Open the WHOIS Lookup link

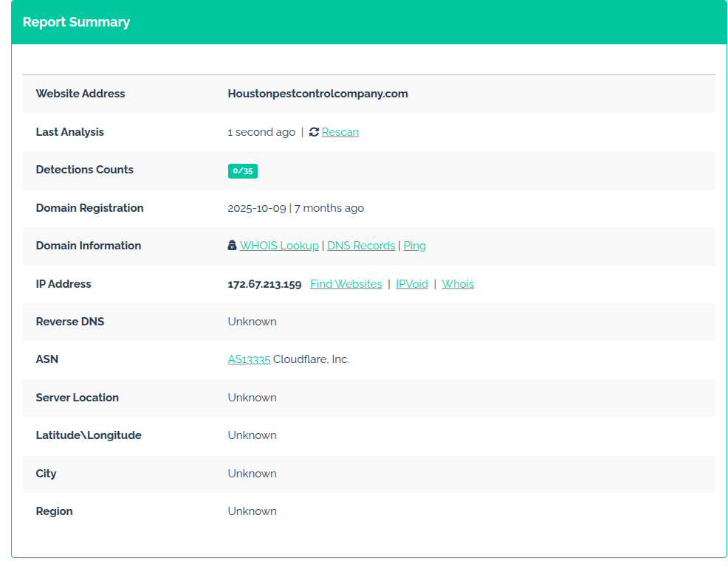pyautogui.click(x=279, y=246)
